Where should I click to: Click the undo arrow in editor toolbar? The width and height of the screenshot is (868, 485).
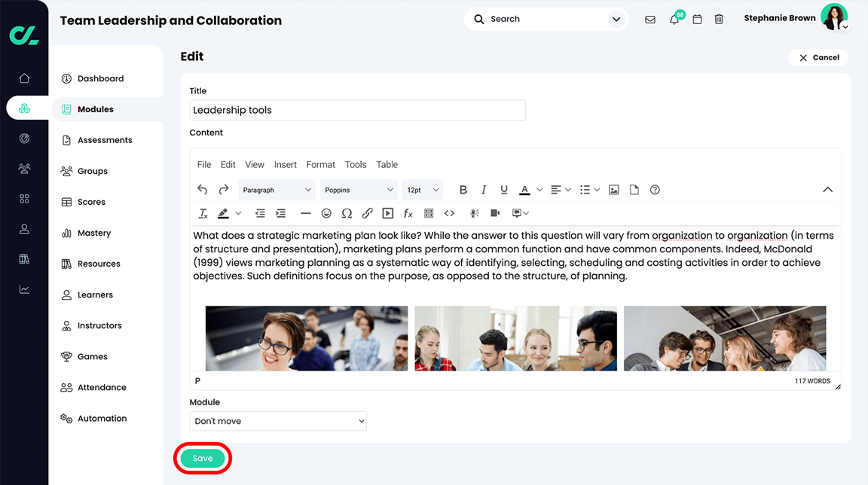(202, 190)
